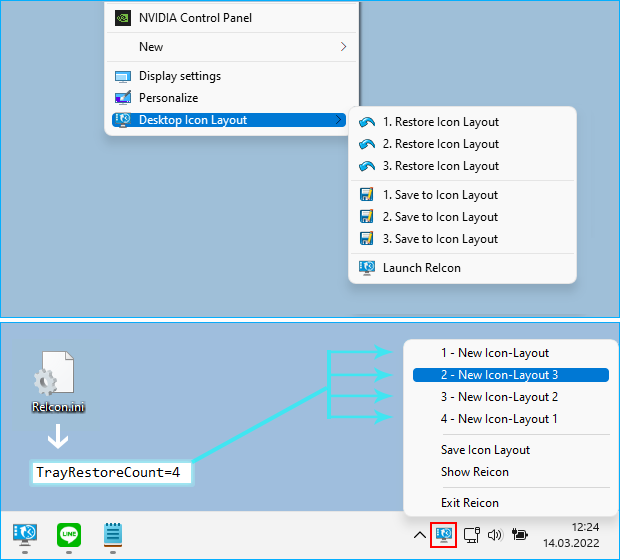Click Launch ReIcon in submenu
This screenshot has width=620, height=560.
point(421,268)
